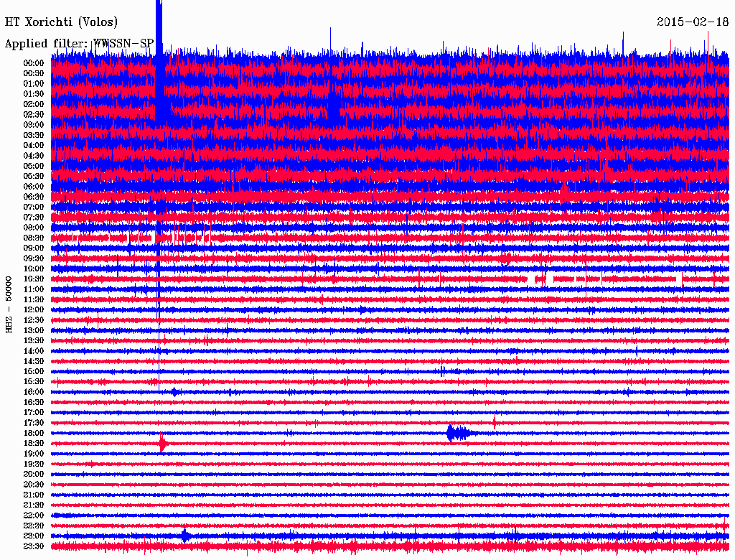The width and height of the screenshot is (735, 560).
Task: Select the 15:00 time label
Action: [x=34, y=371]
